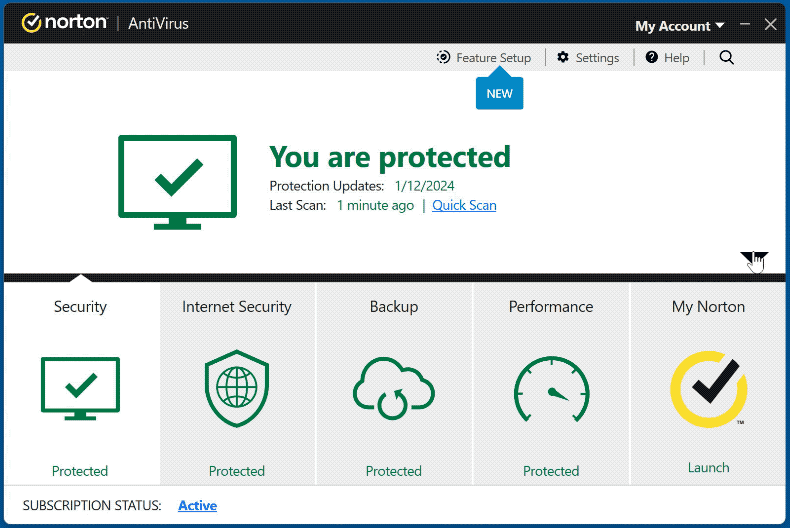
Task: Click Protected status under Internet Security
Action: (237, 471)
